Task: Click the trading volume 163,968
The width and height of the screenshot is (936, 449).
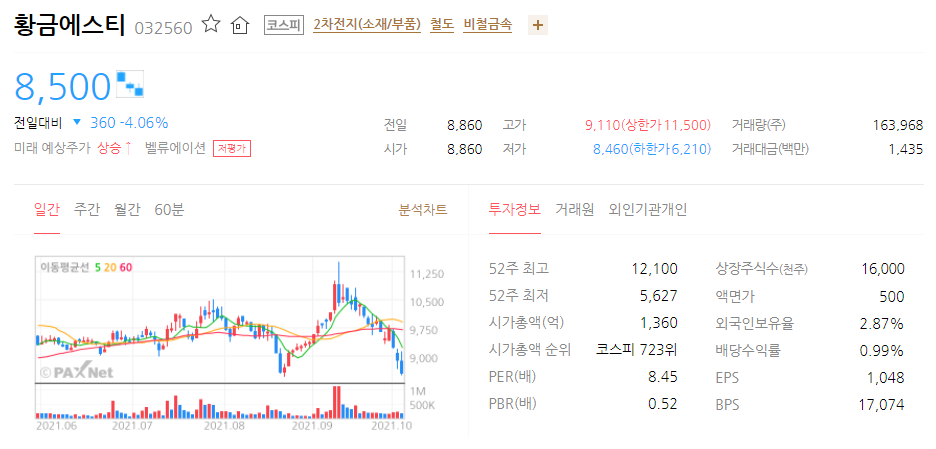Action: (x=897, y=125)
